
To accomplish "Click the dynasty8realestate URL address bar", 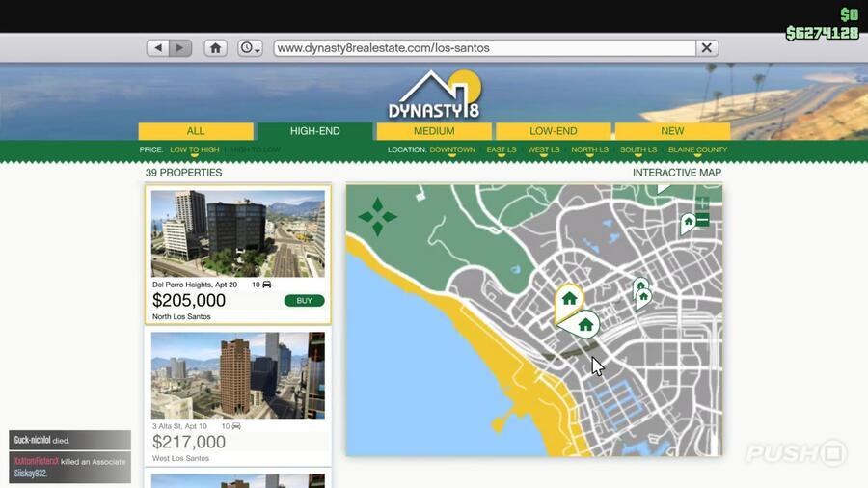I will click(485, 48).
